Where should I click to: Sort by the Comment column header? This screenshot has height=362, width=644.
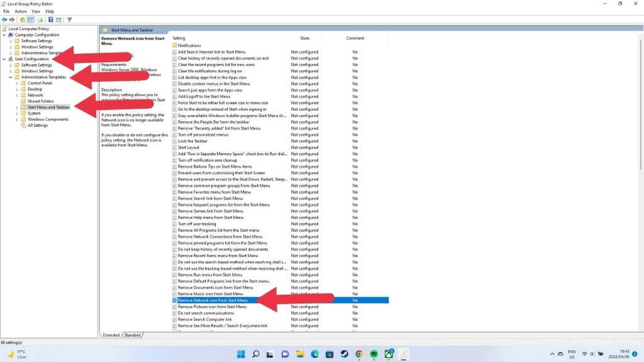click(x=355, y=38)
